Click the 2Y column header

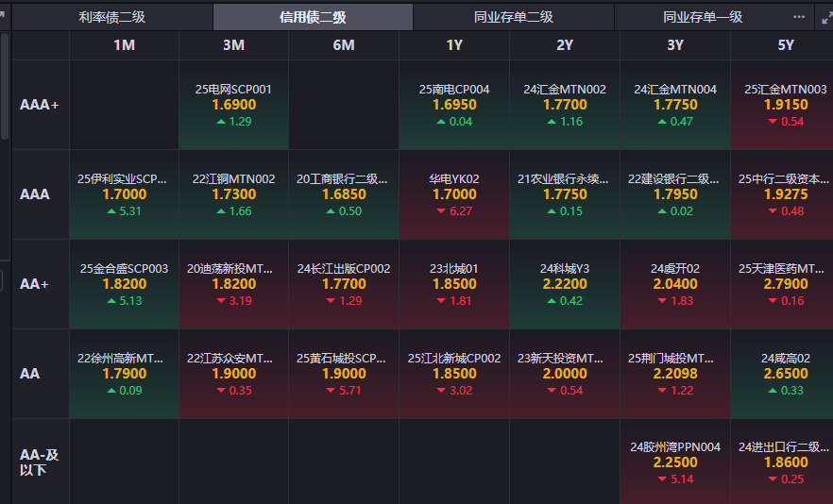pos(565,45)
